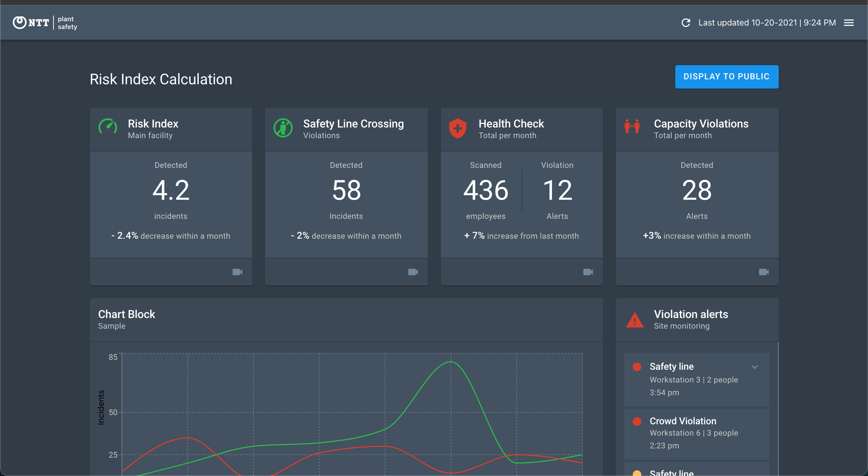Open camera feed on the Risk Index card

[x=237, y=272]
